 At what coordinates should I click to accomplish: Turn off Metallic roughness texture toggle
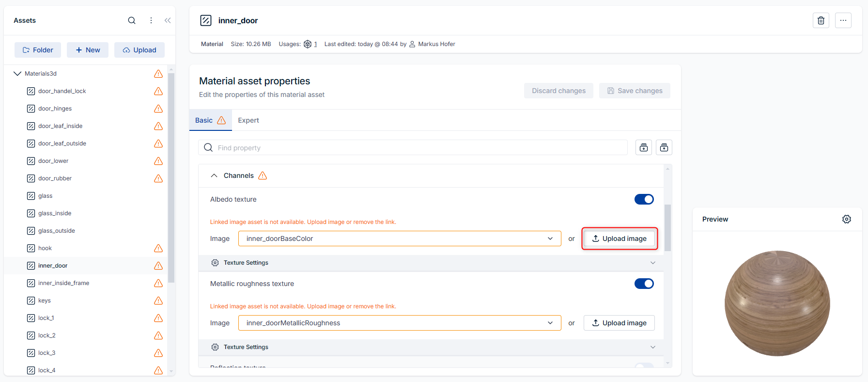pyautogui.click(x=644, y=284)
